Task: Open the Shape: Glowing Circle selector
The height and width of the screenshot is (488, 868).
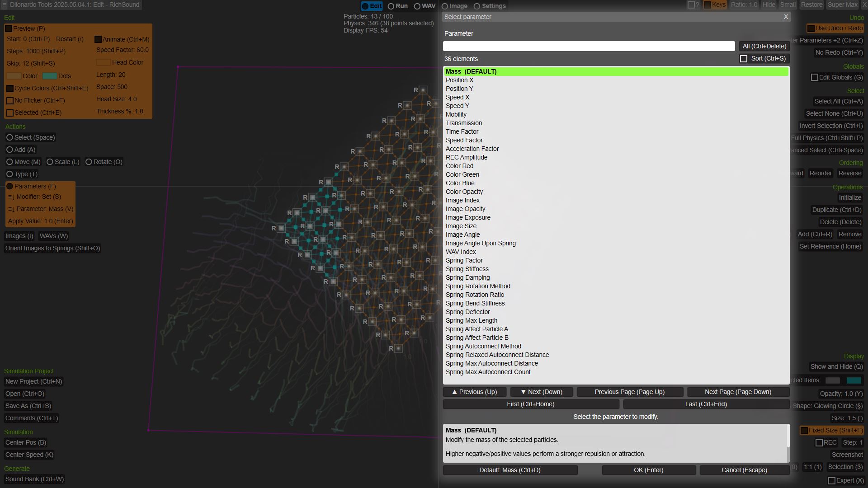Action: [827, 406]
